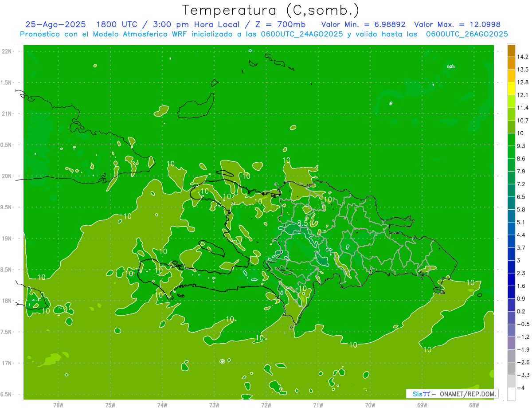Viewport: 532px width, 411px height.
Task: Click the "12.1" colorbar value
Action: pyautogui.click(x=523, y=95)
